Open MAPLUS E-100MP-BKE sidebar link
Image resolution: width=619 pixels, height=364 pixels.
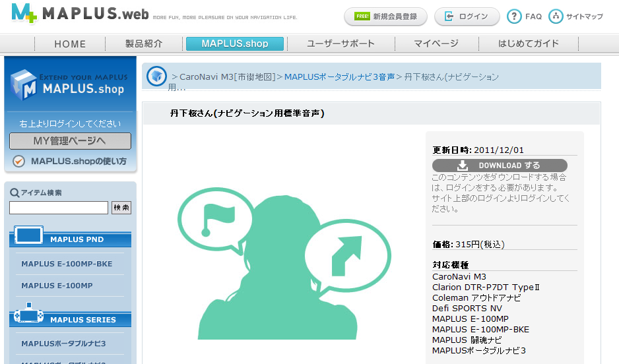(67, 264)
